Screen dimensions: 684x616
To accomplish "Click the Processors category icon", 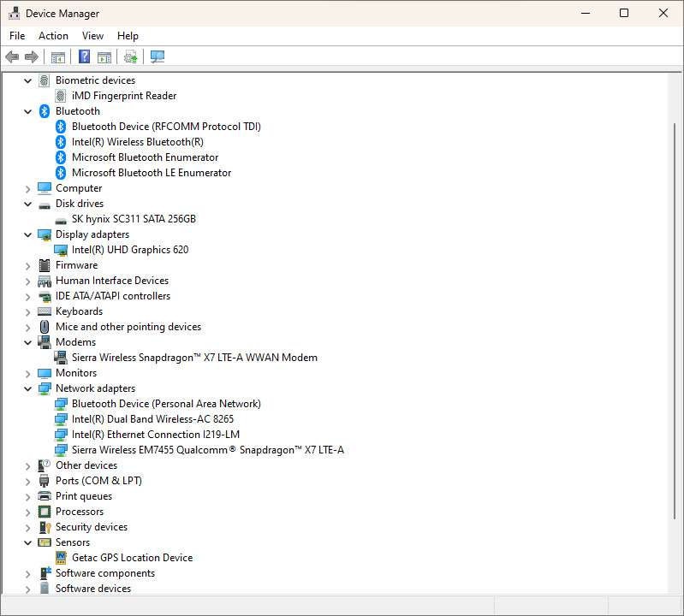I will [45, 512].
